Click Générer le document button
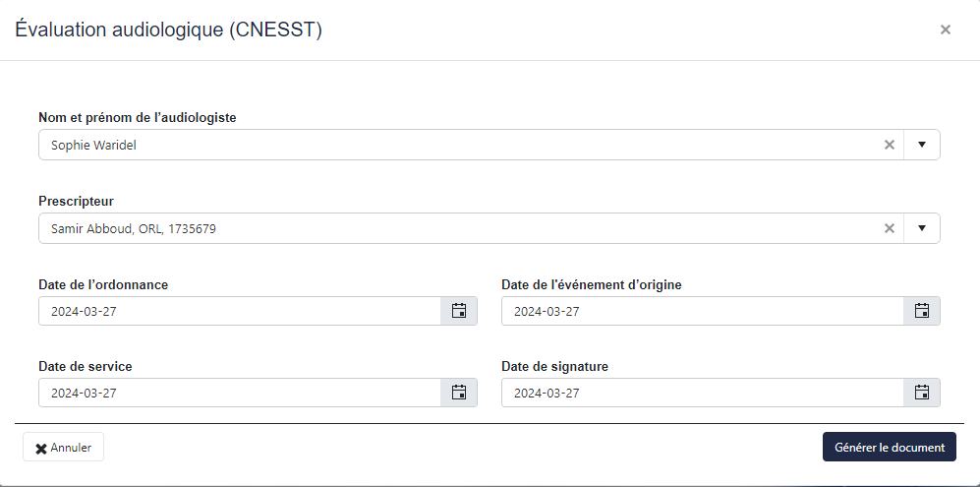This screenshot has height=487, width=980. pyautogui.click(x=889, y=447)
